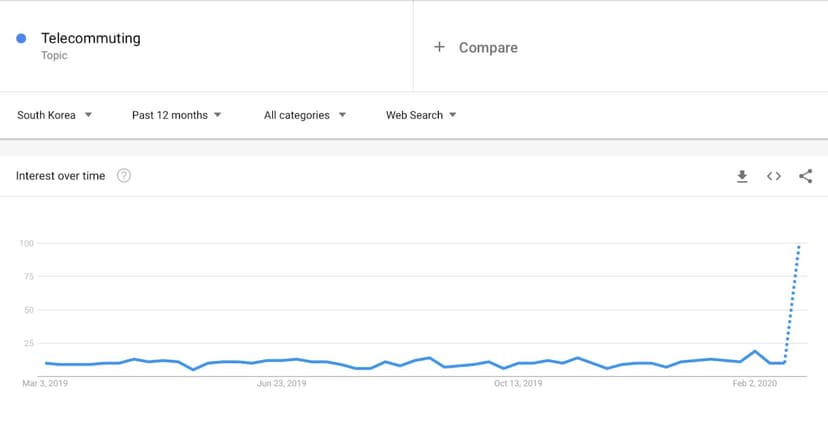Click the Jun 23, 2019 axis label

(281, 384)
